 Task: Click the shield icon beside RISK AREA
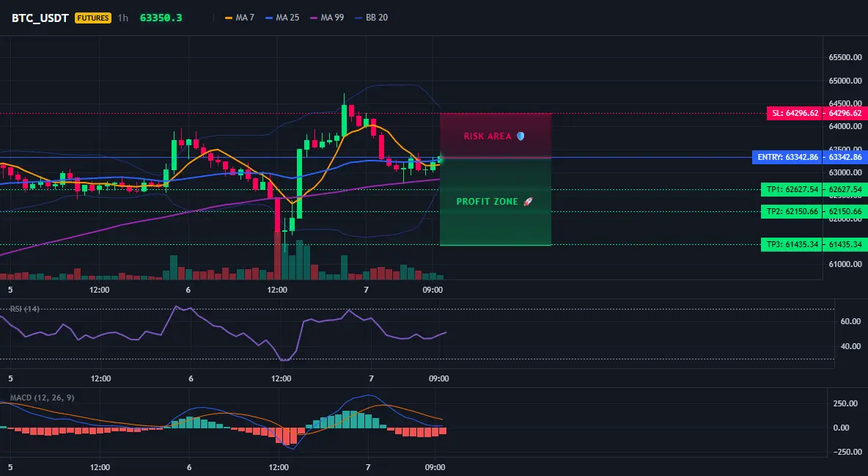521,136
